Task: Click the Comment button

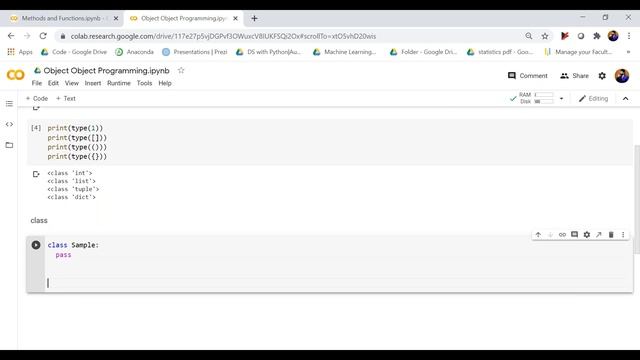Action: pos(527,76)
